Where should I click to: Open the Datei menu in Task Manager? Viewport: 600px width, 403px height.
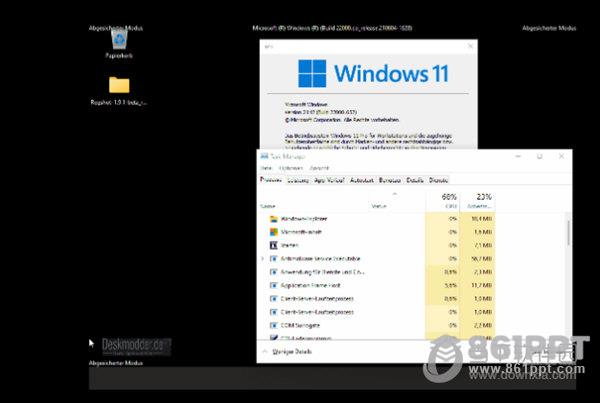coord(266,168)
